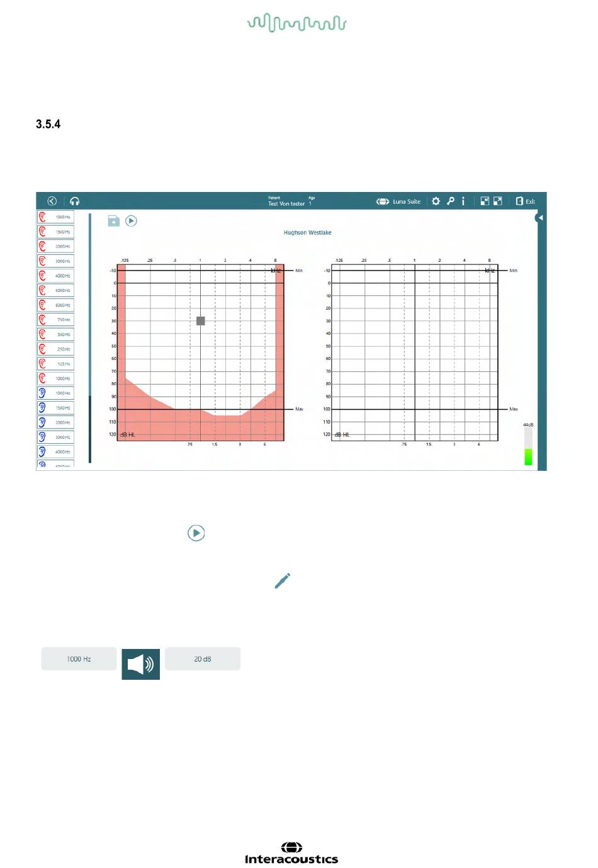The height and width of the screenshot is (868, 598).
Task: Open settings with the gear icon
Action: tap(436, 201)
